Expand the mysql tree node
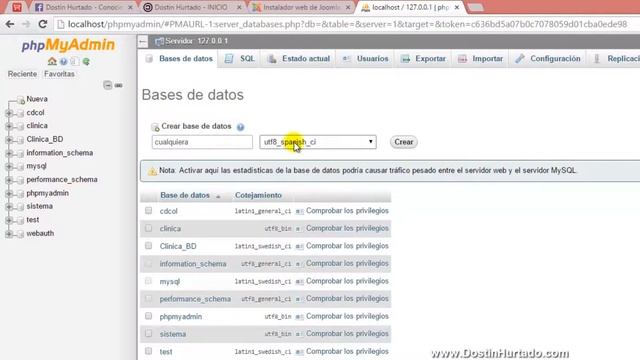This screenshot has width=640, height=360. point(9,167)
